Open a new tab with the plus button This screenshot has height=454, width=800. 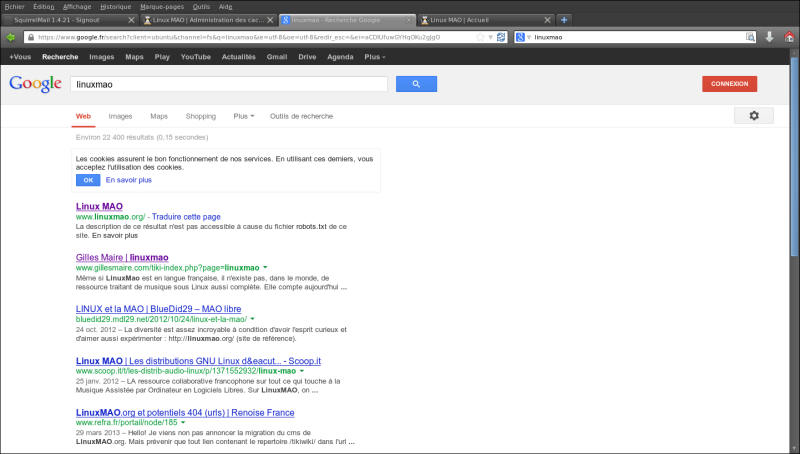pos(564,20)
